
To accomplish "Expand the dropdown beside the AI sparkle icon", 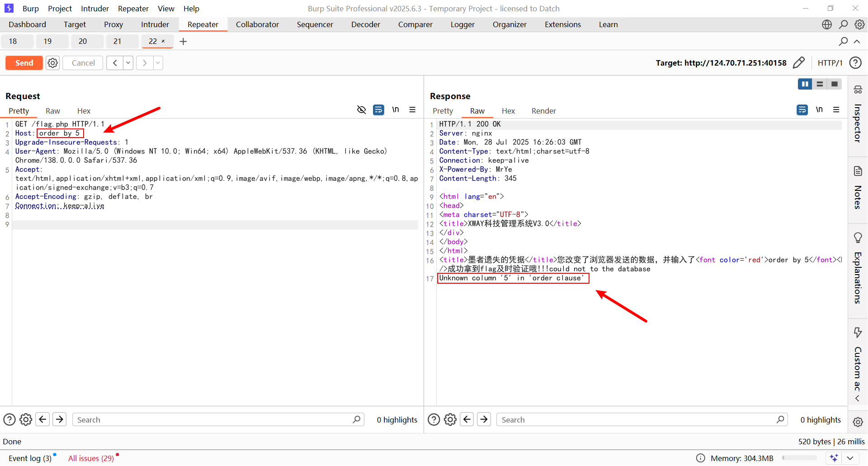I will tap(850, 458).
